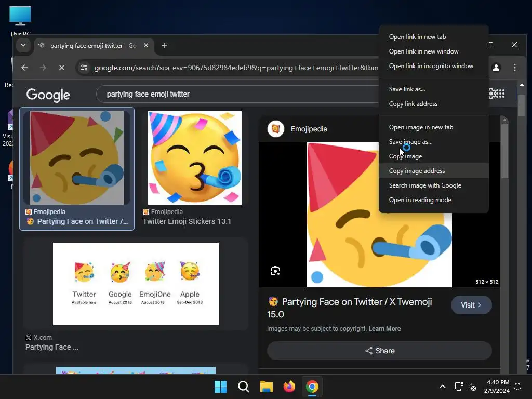Click the Google logo
This screenshot has height=399, width=532.
tap(48, 95)
